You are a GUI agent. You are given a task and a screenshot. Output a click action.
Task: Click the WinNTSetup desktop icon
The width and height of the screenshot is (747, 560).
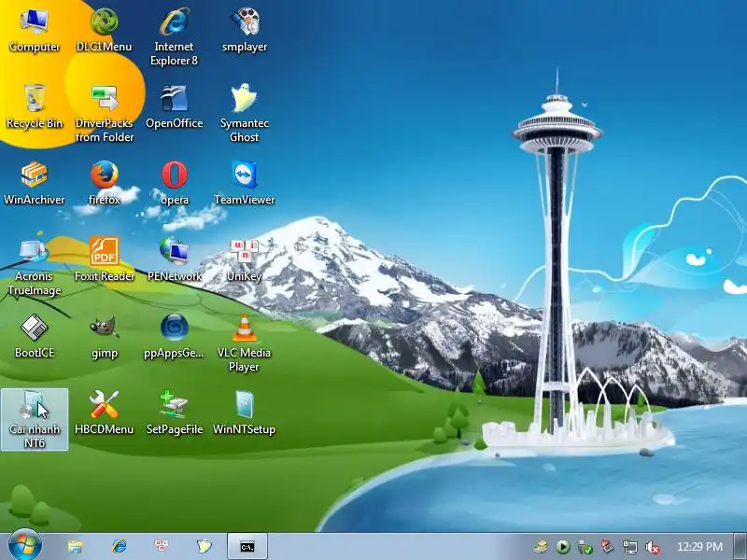(245, 413)
